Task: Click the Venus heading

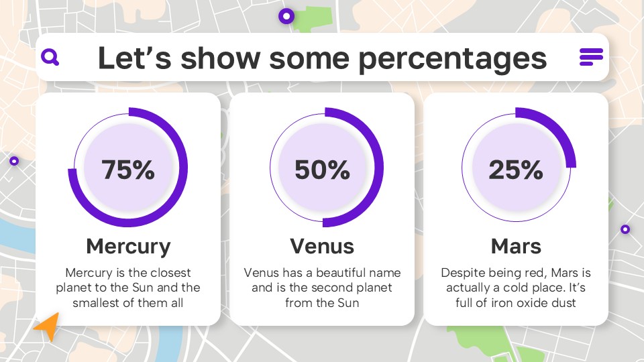Action: click(x=322, y=246)
